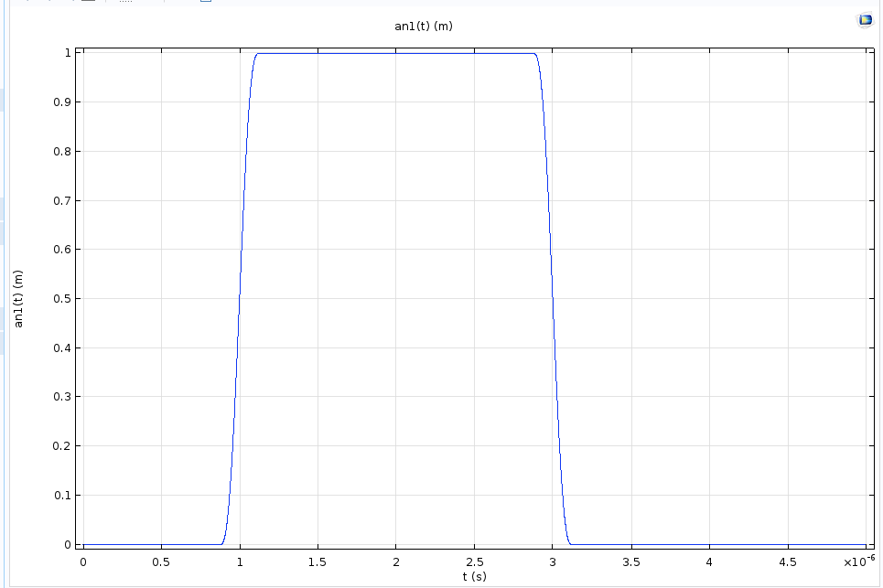Click the 0.8 tick label on y-axis
The width and height of the screenshot is (883, 588).
click(61, 152)
